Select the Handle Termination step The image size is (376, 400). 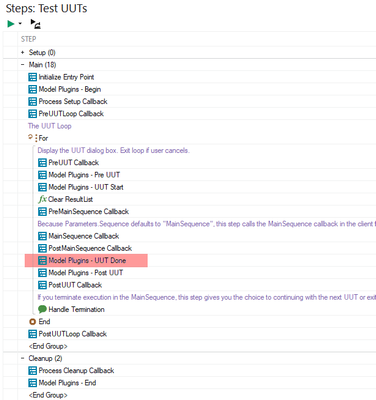pyautogui.click(x=77, y=309)
